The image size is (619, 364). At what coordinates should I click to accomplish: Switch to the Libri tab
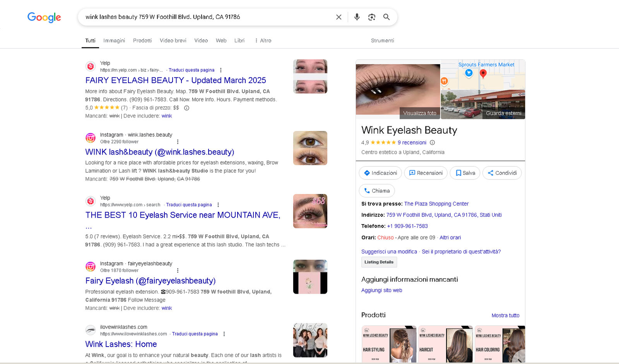(239, 41)
